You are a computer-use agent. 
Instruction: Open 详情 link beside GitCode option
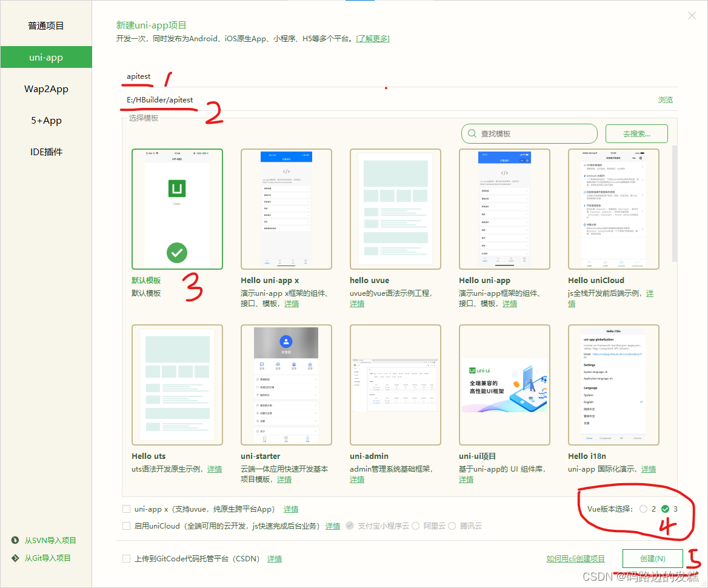pos(275,559)
